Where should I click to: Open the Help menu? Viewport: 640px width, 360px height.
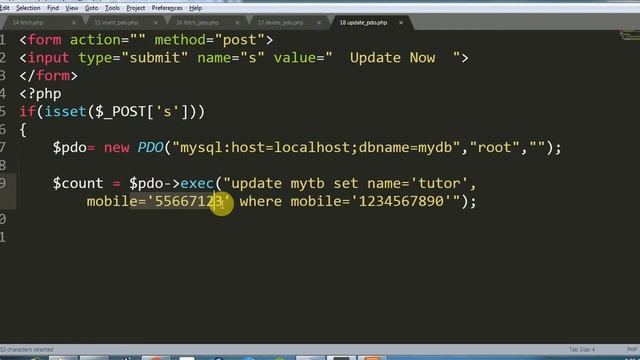pyautogui.click(x=196, y=8)
